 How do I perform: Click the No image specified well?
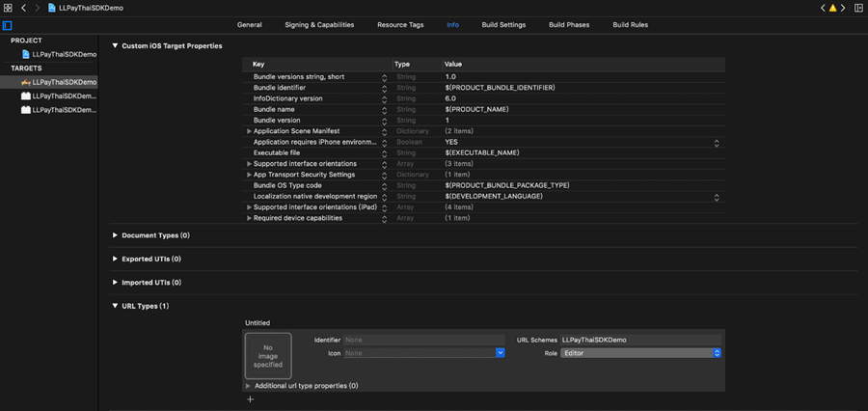click(x=268, y=356)
